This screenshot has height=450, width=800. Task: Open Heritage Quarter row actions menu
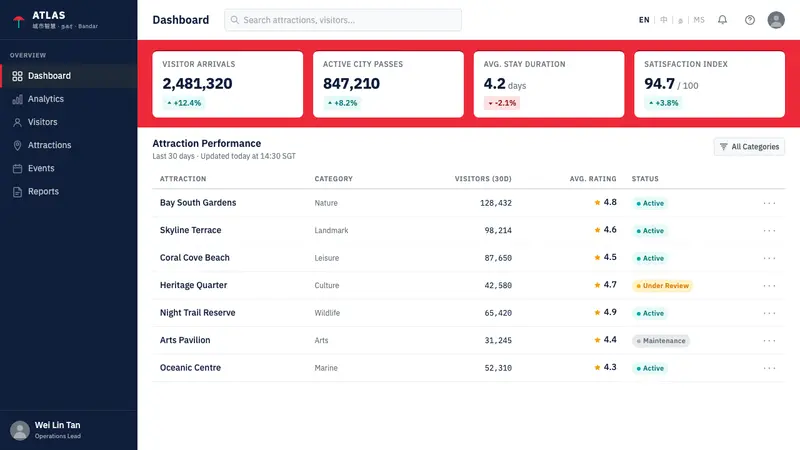[x=769, y=286]
